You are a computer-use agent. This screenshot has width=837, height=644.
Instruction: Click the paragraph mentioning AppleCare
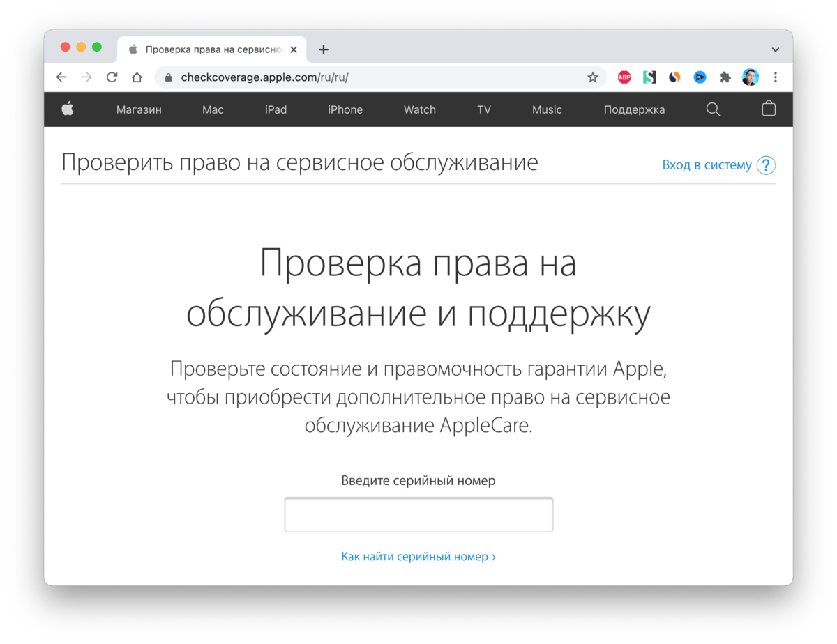(x=418, y=397)
